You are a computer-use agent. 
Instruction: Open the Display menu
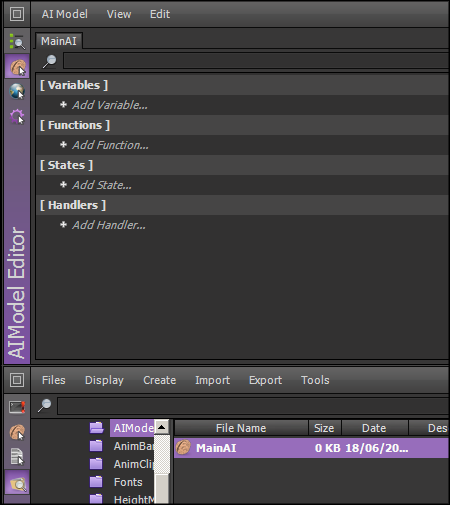(x=104, y=380)
